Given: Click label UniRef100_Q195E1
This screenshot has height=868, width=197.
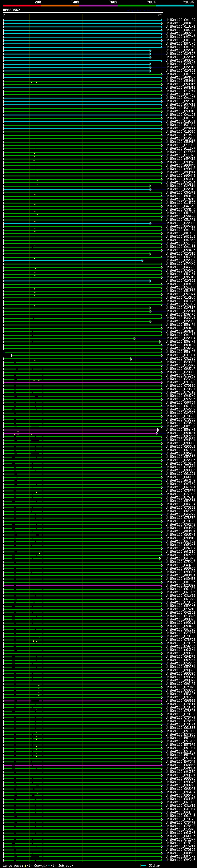Looking at the screenshot, I should click(180, 122).
